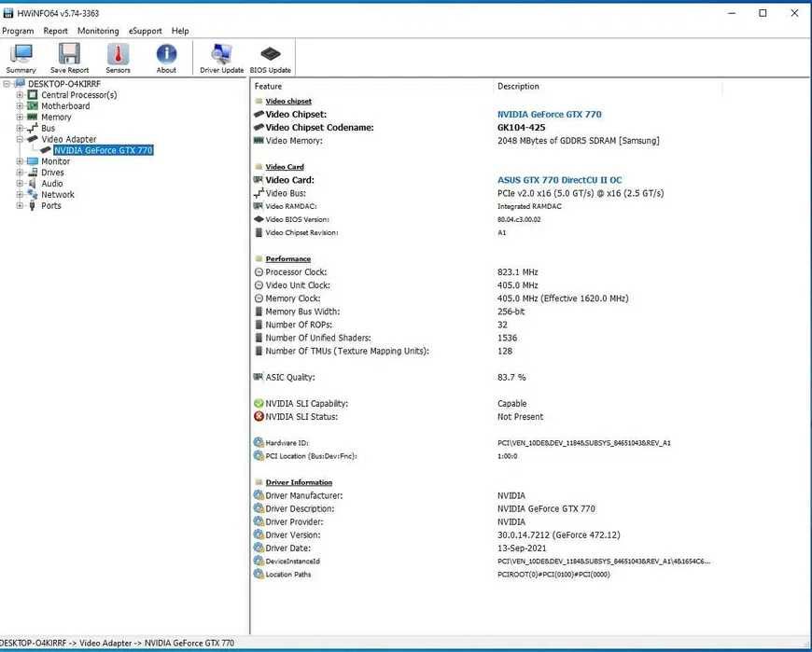This screenshot has width=812, height=652.
Task: Select the 13-Sep-2021 driver date
Action: click(x=522, y=548)
